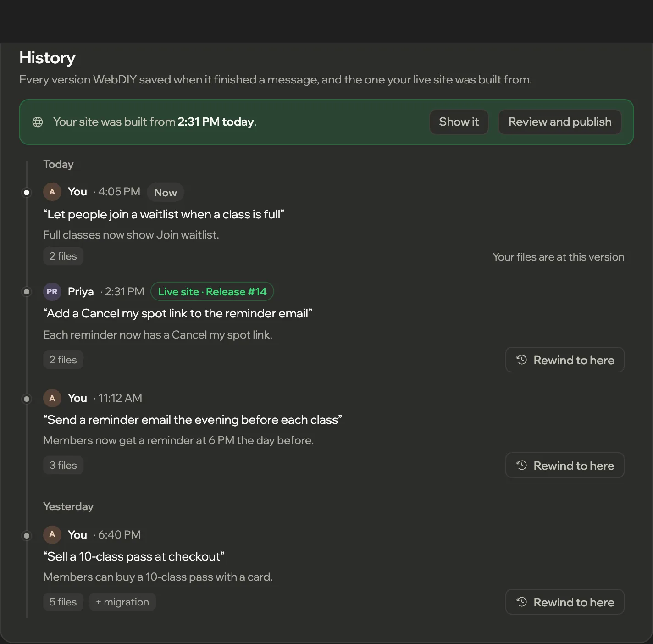
Task: Click "Send a reminder email the evening before each class"
Action: (193, 420)
